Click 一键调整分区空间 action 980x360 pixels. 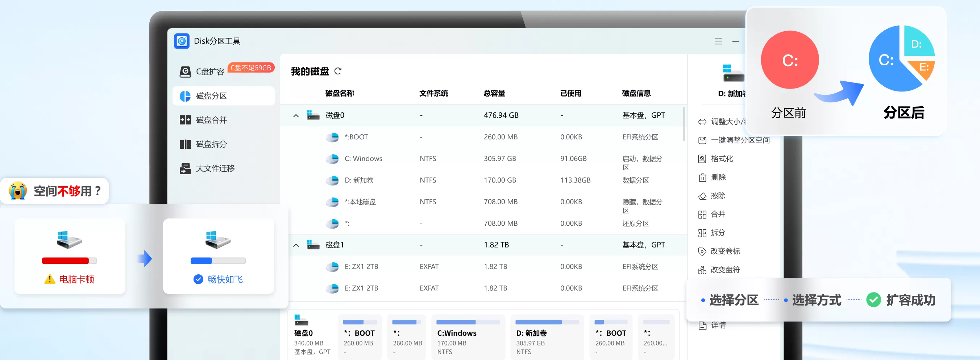734,140
